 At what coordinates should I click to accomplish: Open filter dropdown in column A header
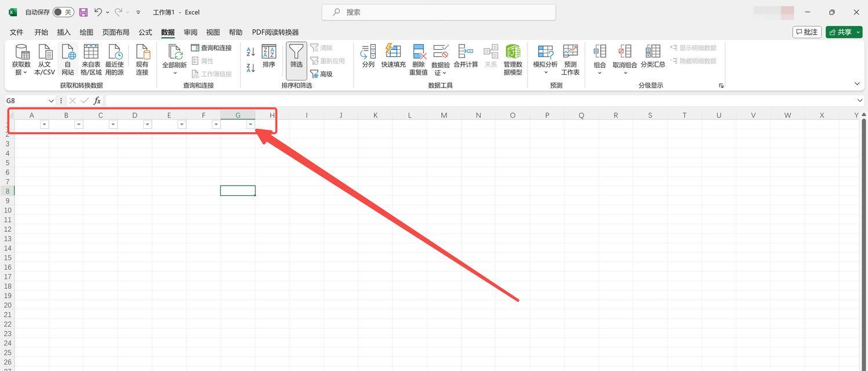44,125
